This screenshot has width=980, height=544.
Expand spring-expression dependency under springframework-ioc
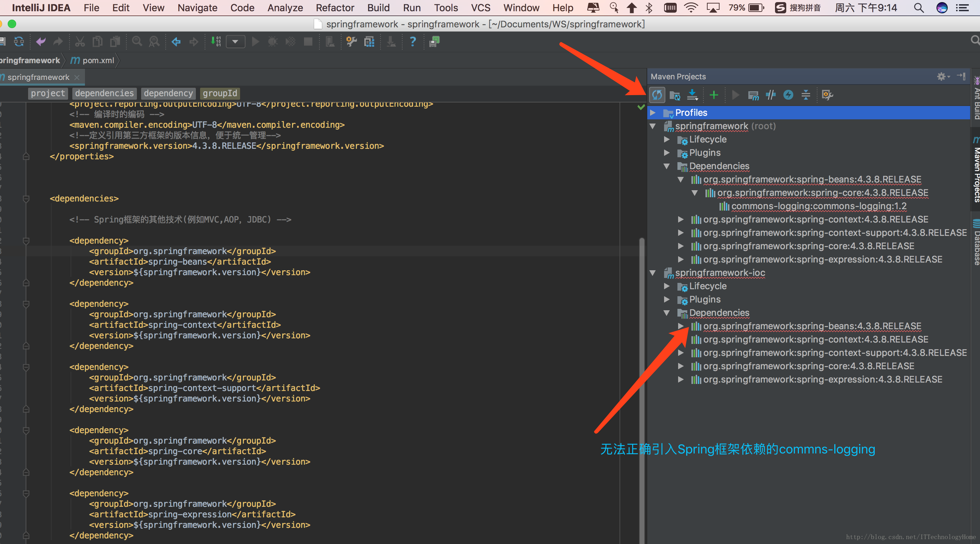click(681, 379)
